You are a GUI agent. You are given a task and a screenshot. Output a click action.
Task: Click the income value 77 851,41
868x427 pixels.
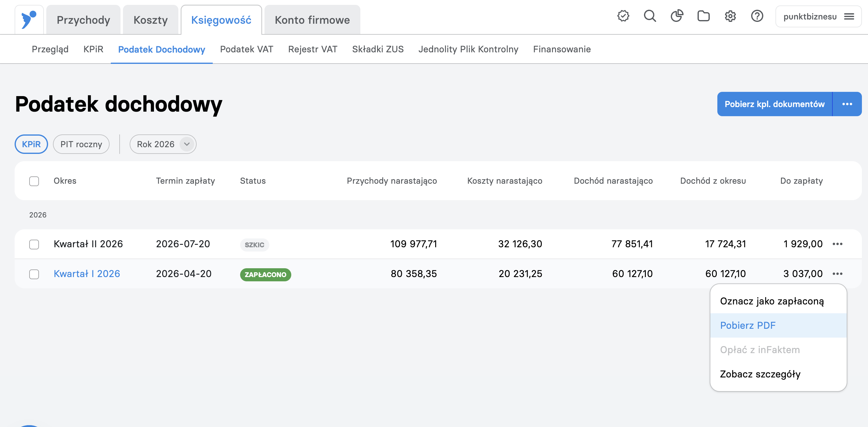coord(632,244)
